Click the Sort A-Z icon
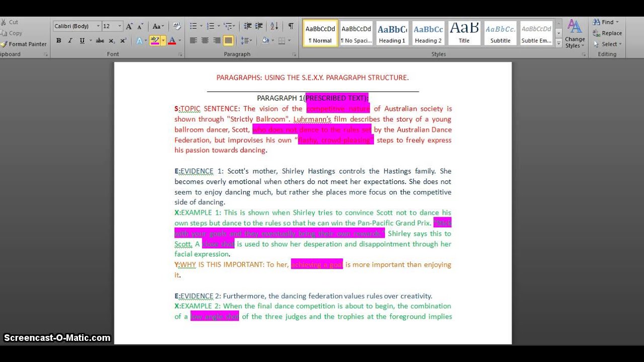The width and height of the screenshot is (644, 362). coord(274,26)
